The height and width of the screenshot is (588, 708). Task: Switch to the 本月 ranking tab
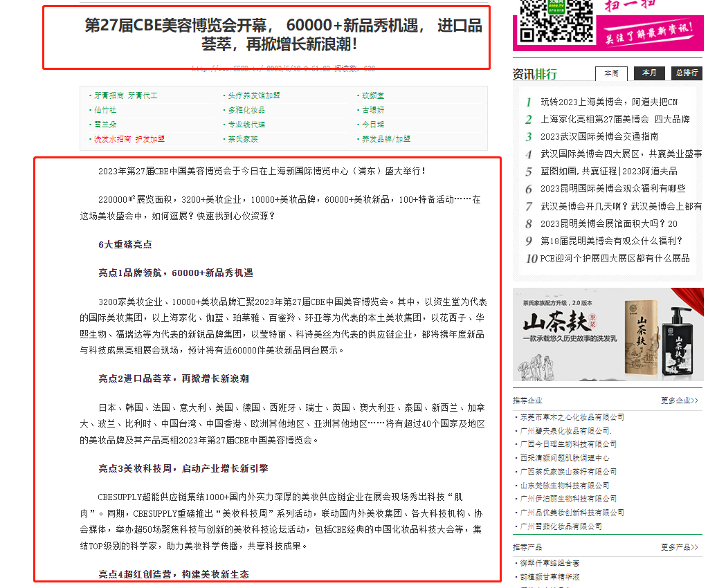pyautogui.click(x=648, y=73)
